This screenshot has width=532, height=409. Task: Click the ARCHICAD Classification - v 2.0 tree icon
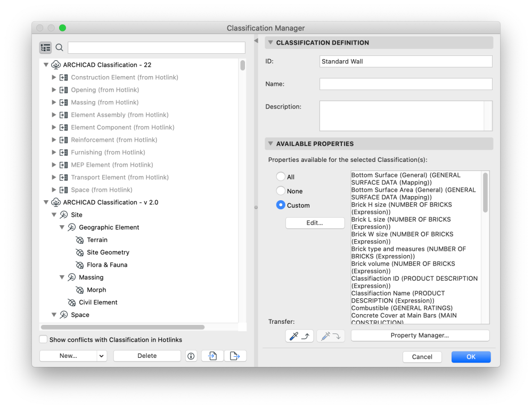point(56,202)
